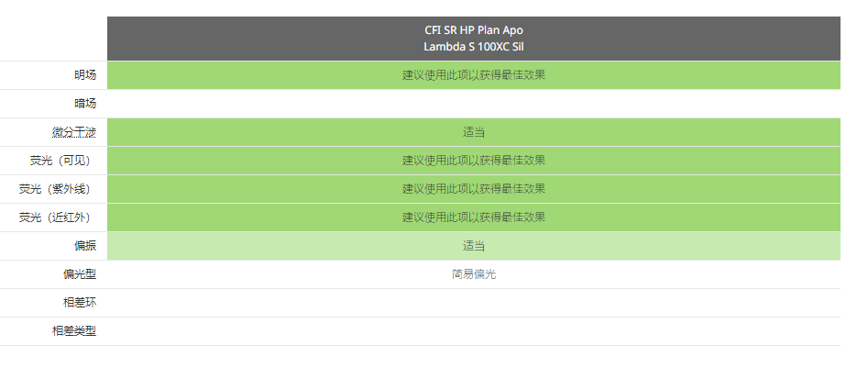Select the 明场 row label
This screenshot has height=368, width=868.
pos(85,75)
